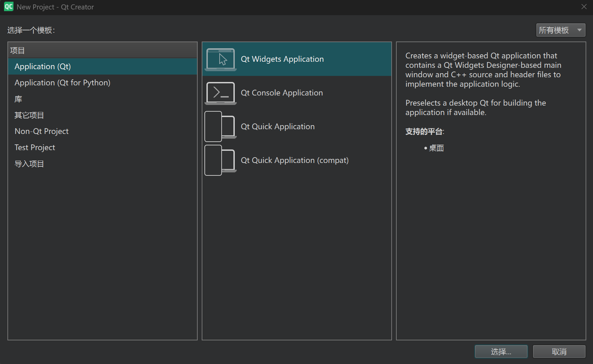Select Application (Qt for Python) category
593x364 pixels.
click(x=103, y=83)
